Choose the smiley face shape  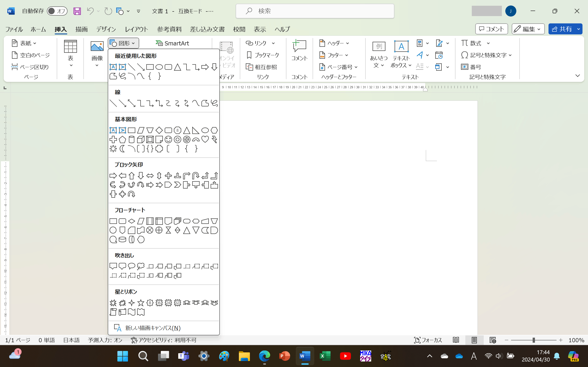(x=168, y=139)
